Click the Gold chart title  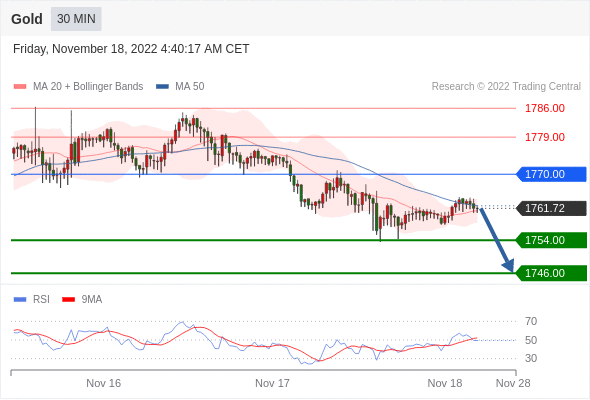point(27,19)
